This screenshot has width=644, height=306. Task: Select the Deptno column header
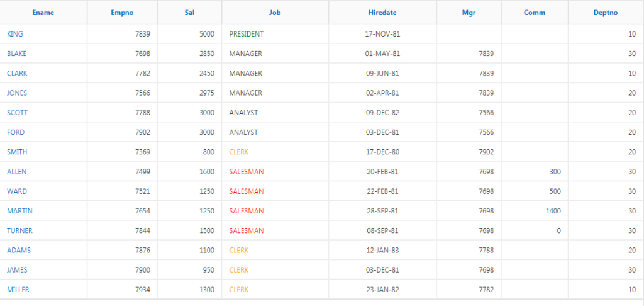[x=606, y=13]
